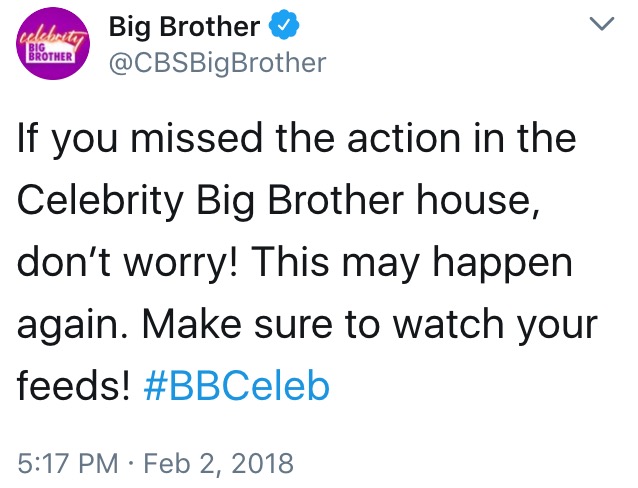Open the Celebrity Big Brother profile avatar
The height and width of the screenshot is (488, 638).
pyautogui.click(x=53, y=44)
